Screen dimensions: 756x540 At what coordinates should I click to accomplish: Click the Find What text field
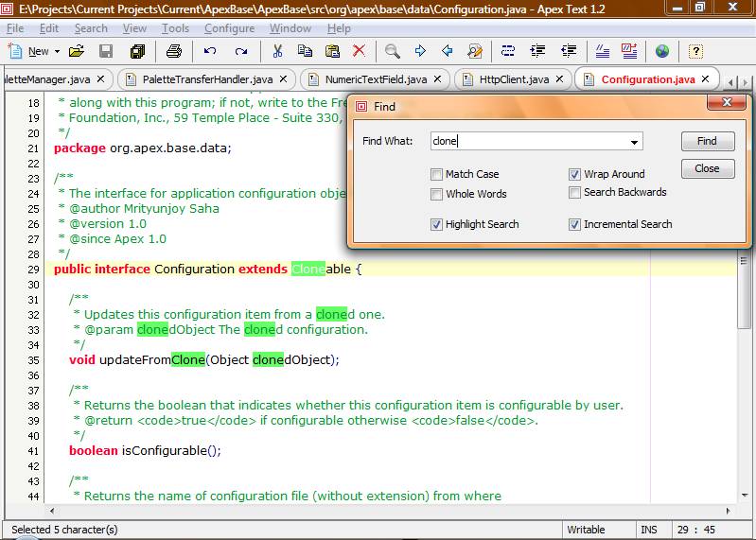[528, 141]
